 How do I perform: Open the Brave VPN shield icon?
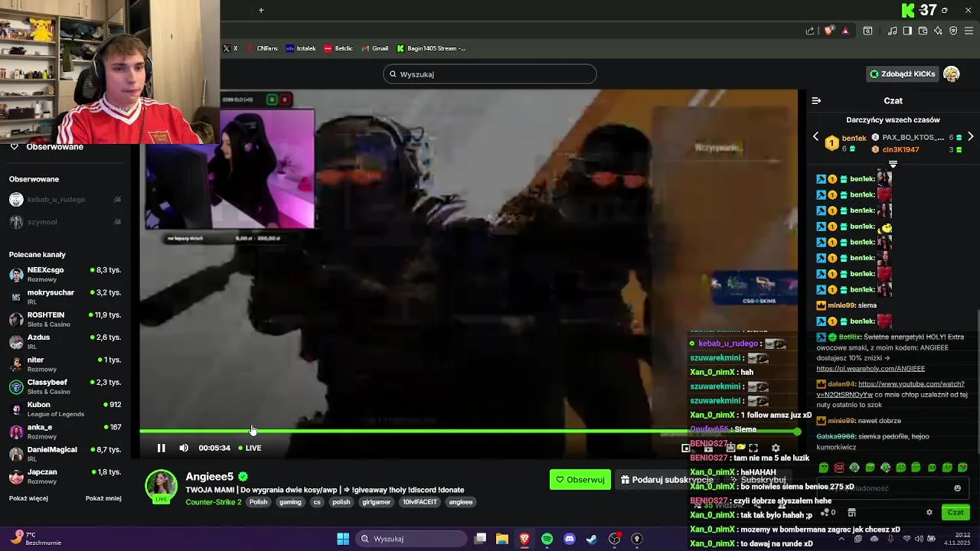point(953,31)
